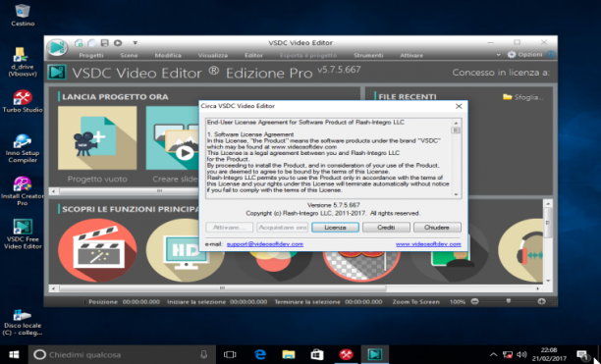This screenshot has width=601, height=364.
Task: Click the VSDC logo in the header banner
Action: click(57, 72)
